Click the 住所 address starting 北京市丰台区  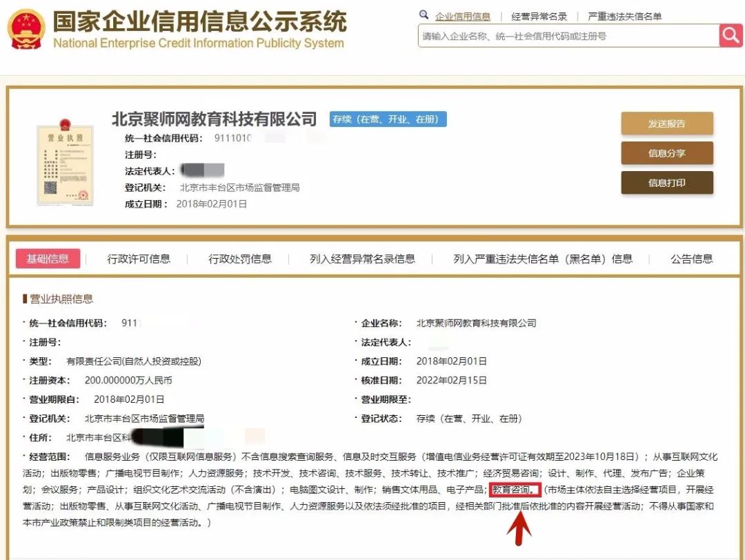98,437
